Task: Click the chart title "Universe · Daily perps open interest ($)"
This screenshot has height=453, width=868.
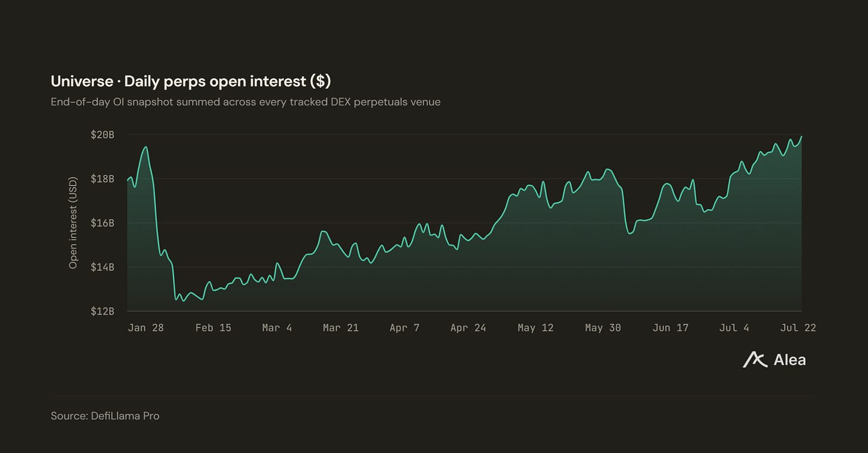Action: (x=191, y=81)
